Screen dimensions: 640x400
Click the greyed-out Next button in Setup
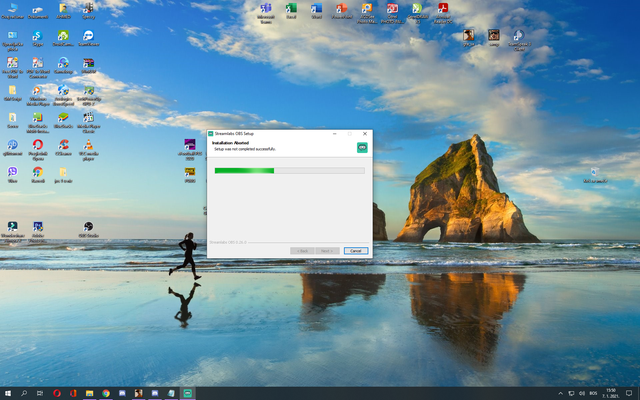[327, 251]
